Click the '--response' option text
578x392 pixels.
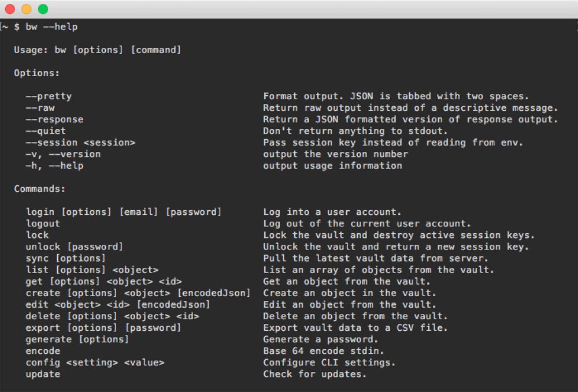click(x=54, y=120)
